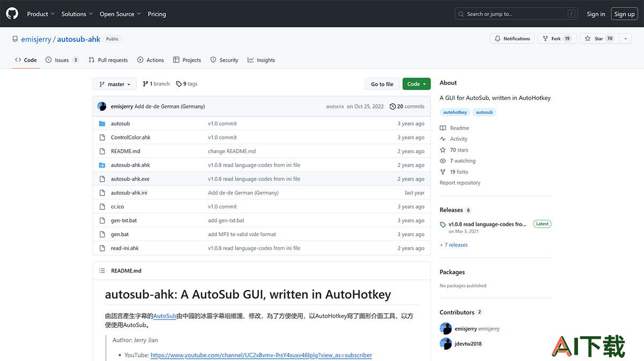Open the green Code dropdown button

[x=416, y=84]
